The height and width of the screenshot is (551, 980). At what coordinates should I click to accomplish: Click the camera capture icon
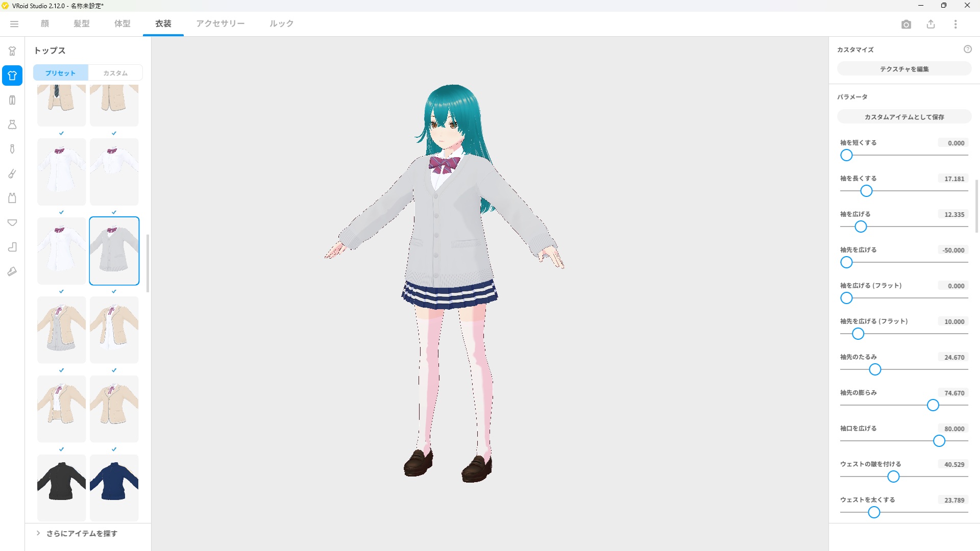click(x=907, y=24)
